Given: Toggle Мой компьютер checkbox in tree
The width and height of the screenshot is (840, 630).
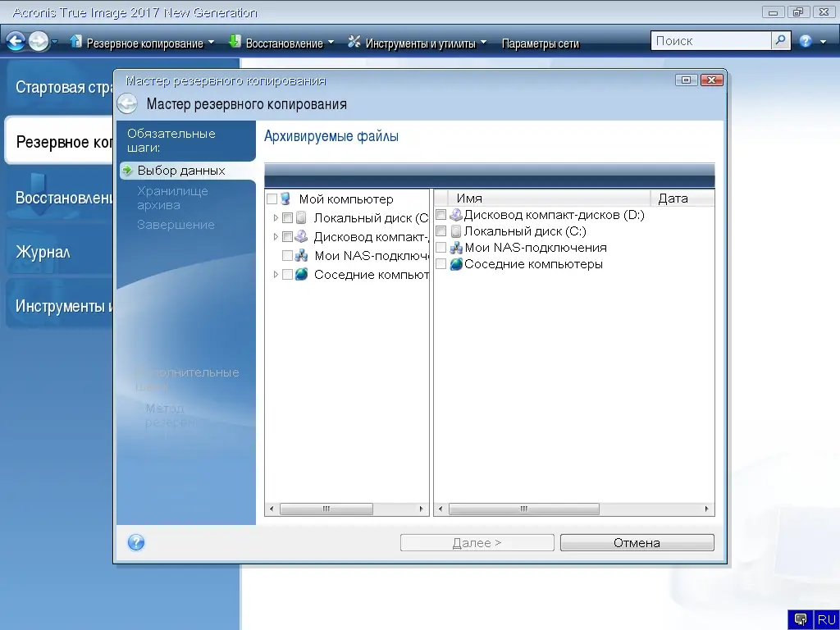Looking at the screenshot, I should tap(272, 199).
